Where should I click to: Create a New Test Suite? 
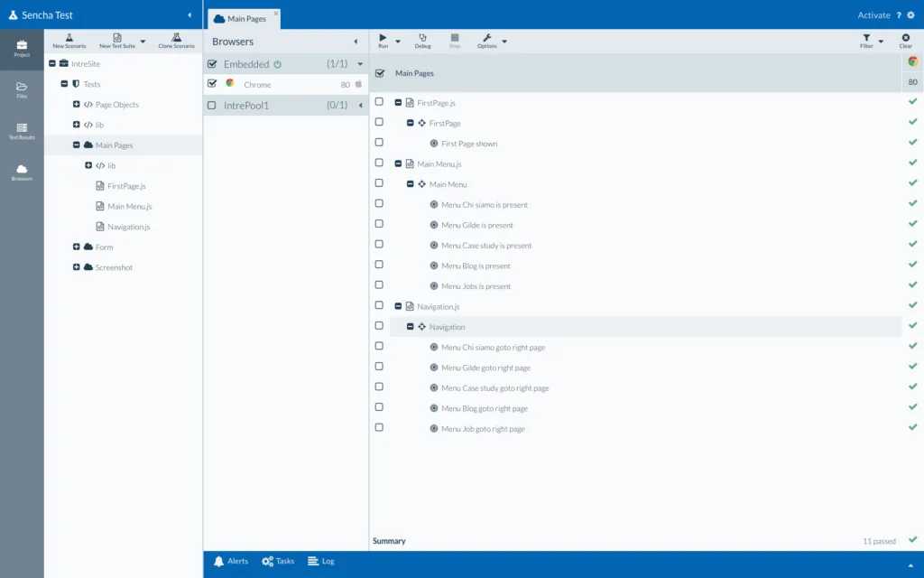coord(117,41)
